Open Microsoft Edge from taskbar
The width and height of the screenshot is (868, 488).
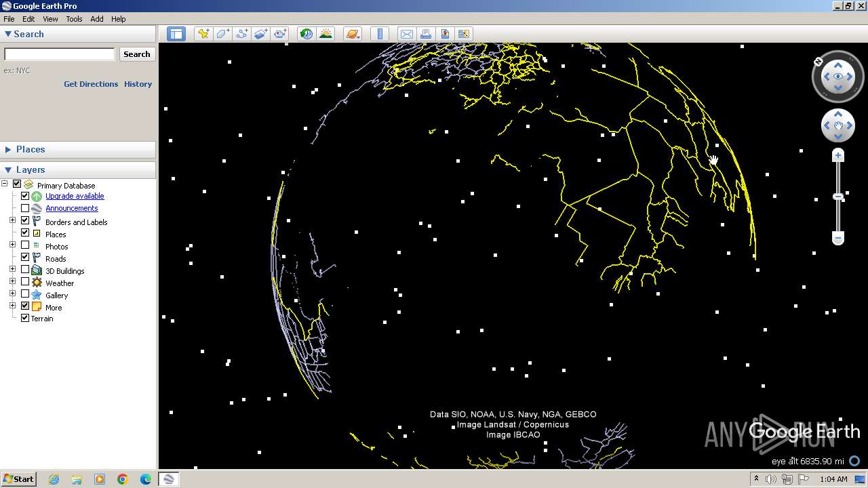[x=146, y=479]
